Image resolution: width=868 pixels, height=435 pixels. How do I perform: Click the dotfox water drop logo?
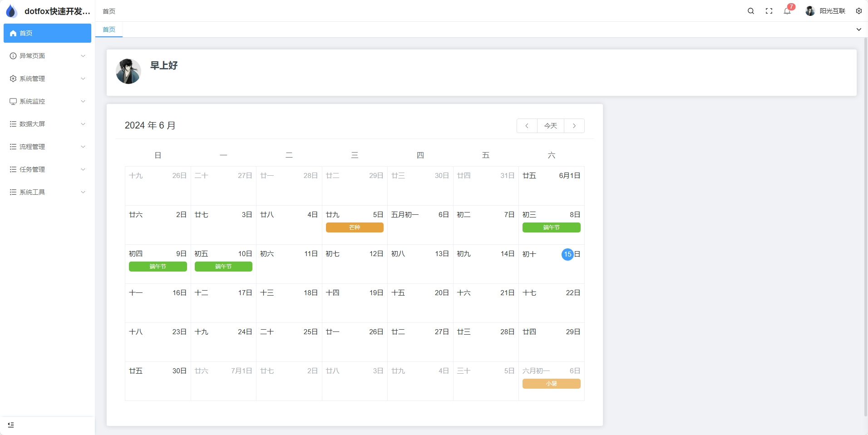[11, 11]
